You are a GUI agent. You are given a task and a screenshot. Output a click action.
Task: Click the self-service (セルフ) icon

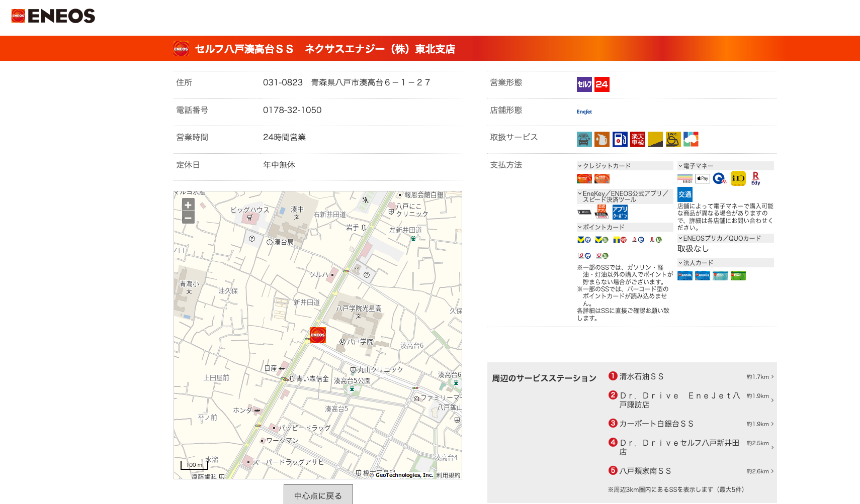(x=584, y=84)
